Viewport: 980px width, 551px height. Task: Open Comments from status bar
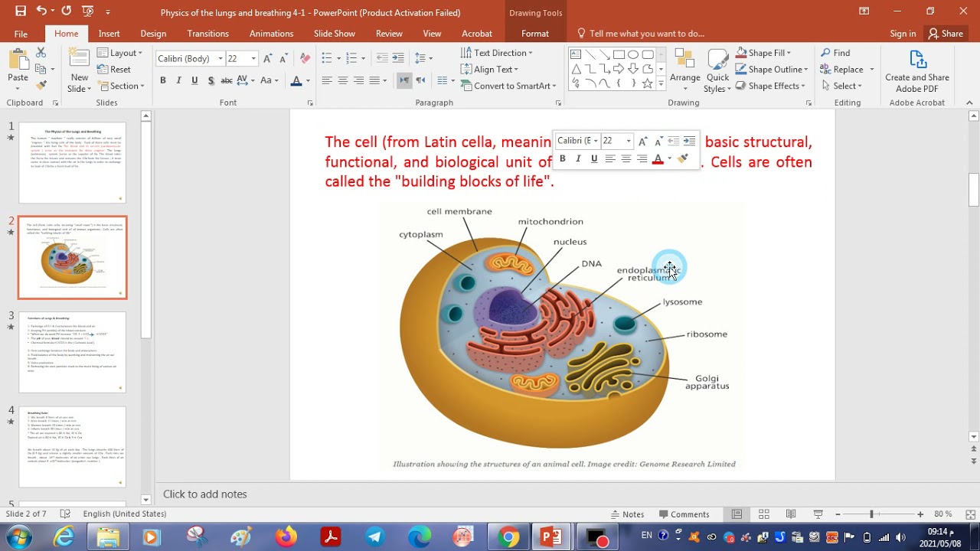[x=684, y=514]
